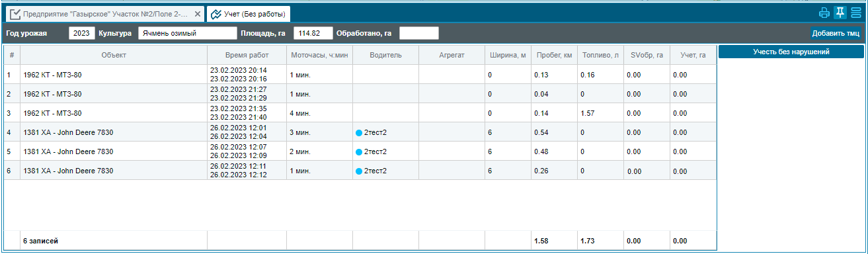
Task: Click work time 26.02.2023 12:01 cell
Action: [247, 132]
